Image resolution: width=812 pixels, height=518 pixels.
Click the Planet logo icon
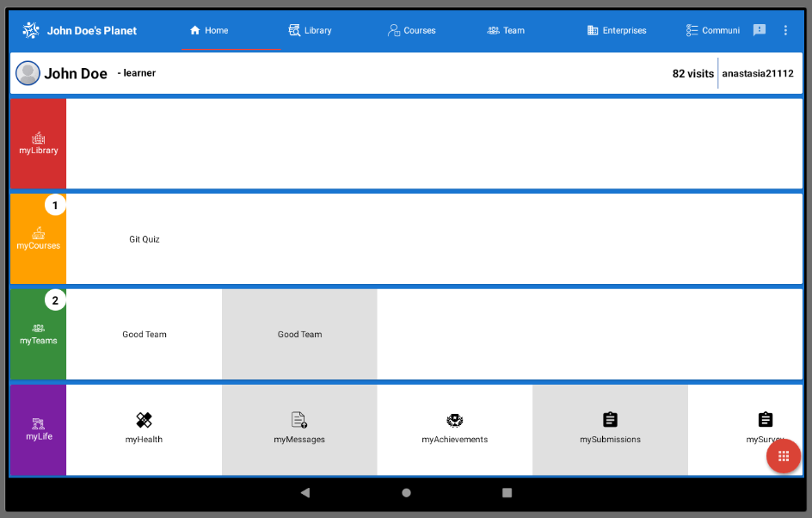click(31, 30)
